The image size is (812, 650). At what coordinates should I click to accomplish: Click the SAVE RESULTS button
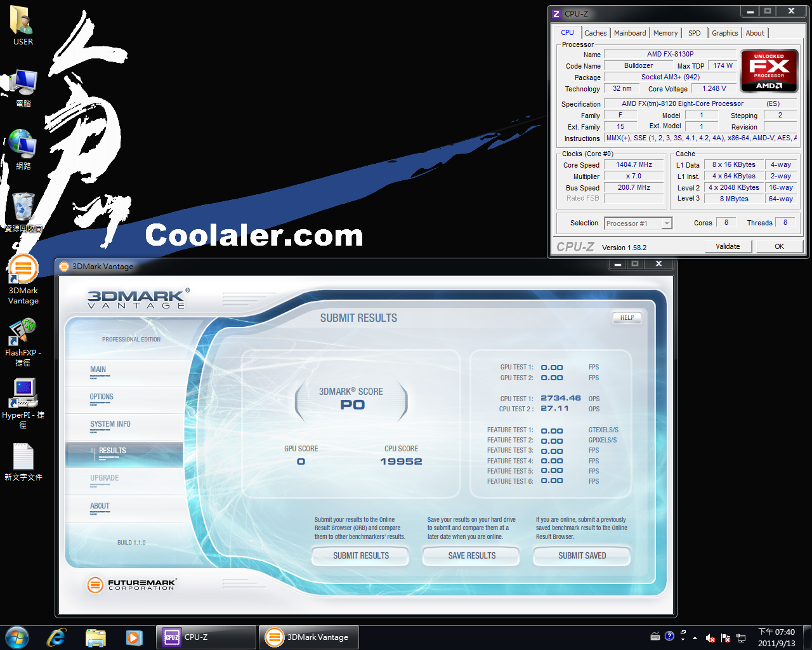(472, 555)
